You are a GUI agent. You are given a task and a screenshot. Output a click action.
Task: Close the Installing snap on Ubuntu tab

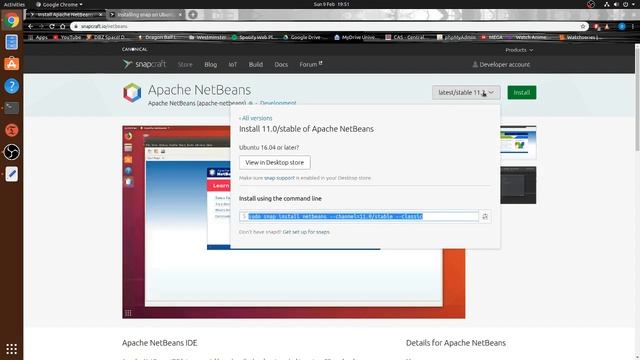point(180,15)
